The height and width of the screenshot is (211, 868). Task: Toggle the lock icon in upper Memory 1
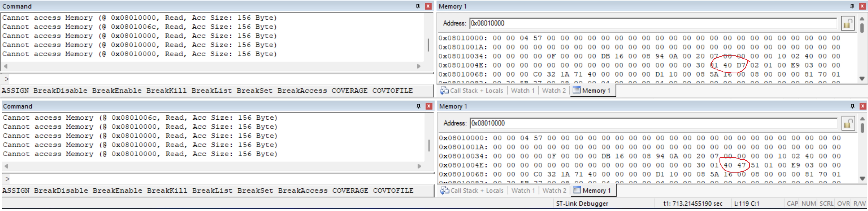coord(848,23)
